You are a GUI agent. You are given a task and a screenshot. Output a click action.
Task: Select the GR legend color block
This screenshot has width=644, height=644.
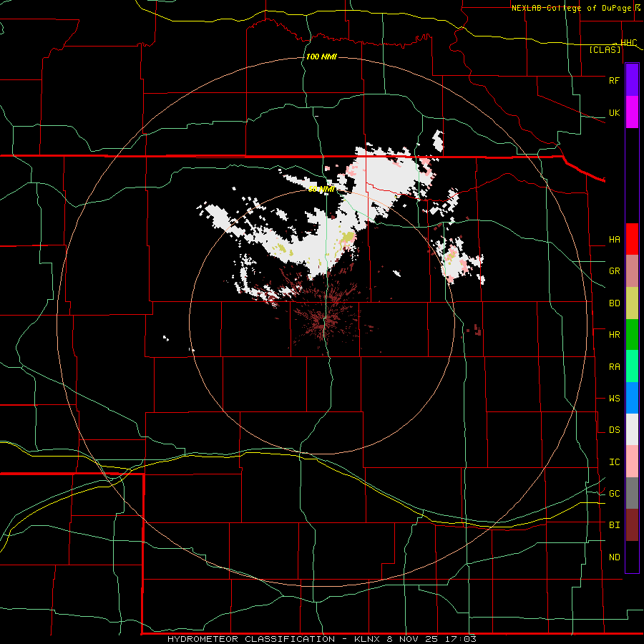pos(632,271)
